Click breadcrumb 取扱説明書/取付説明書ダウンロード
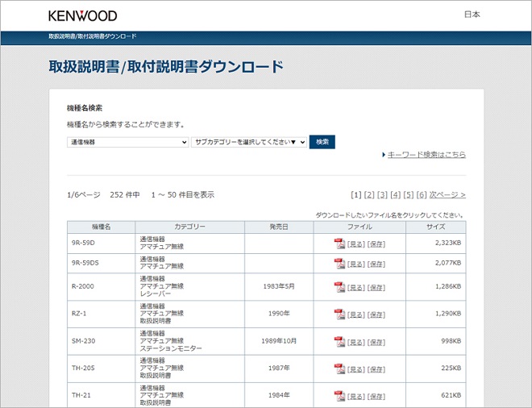This screenshot has height=408, width=532. (x=92, y=36)
